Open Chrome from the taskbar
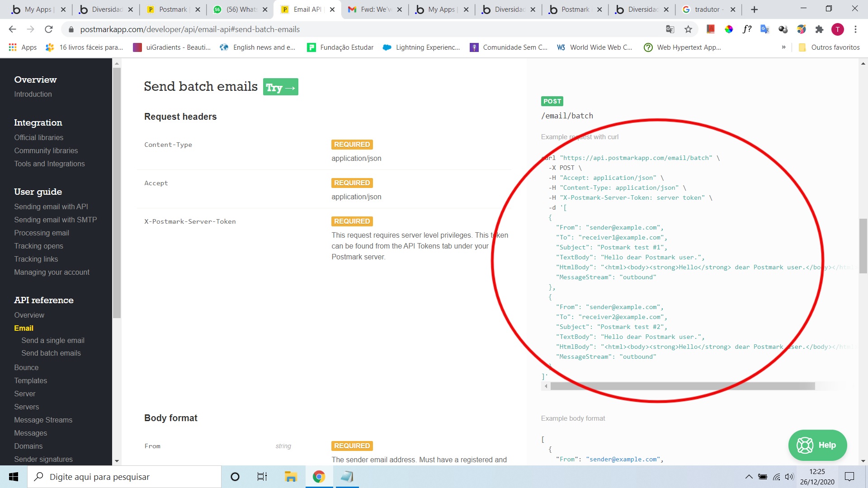Image resolution: width=868 pixels, height=488 pixels. [x=319, y=477]
